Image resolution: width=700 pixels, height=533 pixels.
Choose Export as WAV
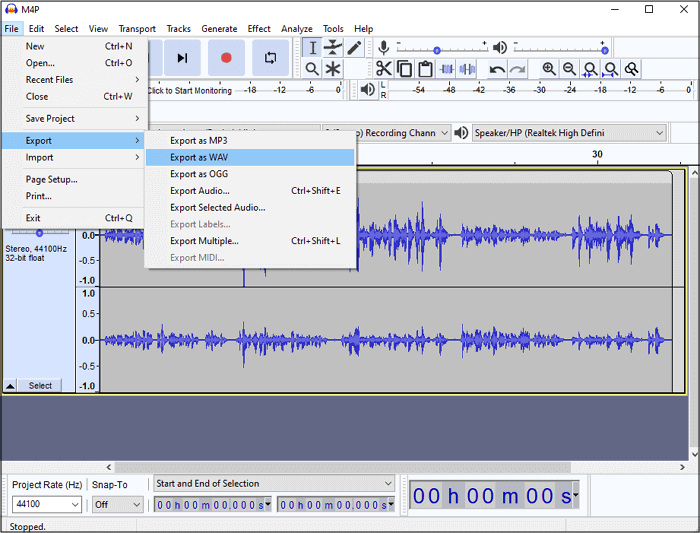[199, 157]
